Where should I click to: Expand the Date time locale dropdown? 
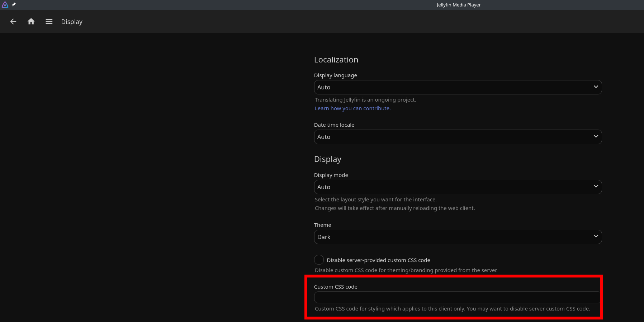pyautogui.click(x=452, y=137)
